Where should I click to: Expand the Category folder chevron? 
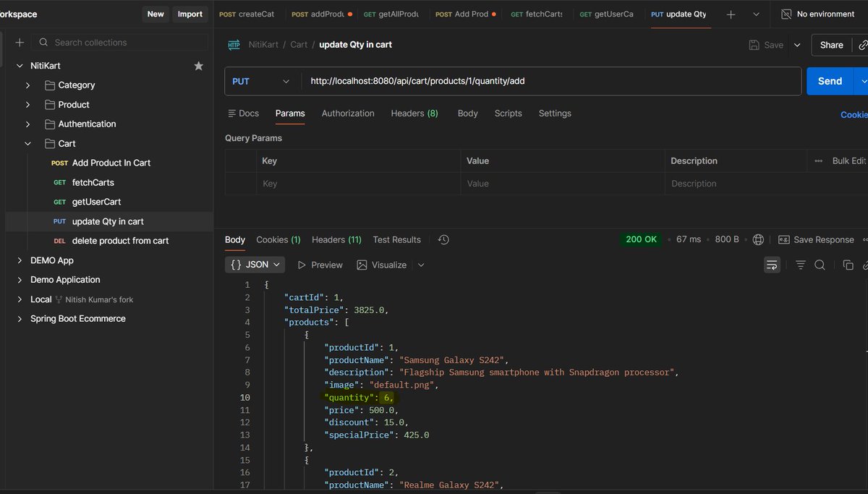coord(28,85)
